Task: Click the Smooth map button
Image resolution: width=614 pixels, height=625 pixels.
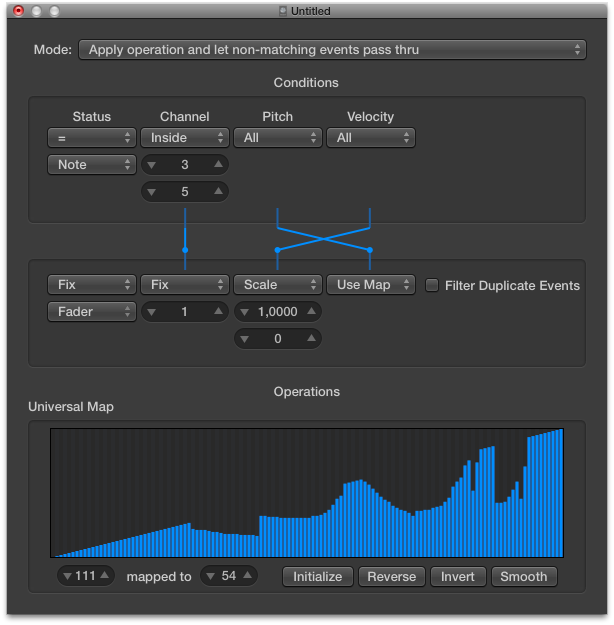Action: pyautogui.click(x=524, y=577)
